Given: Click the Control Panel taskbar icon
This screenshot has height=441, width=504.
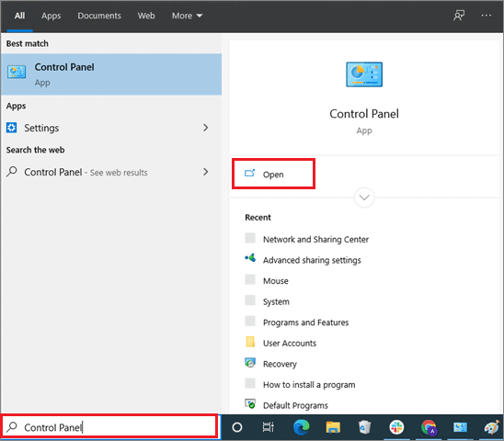Looking at the screenshot, I should 460,427.
